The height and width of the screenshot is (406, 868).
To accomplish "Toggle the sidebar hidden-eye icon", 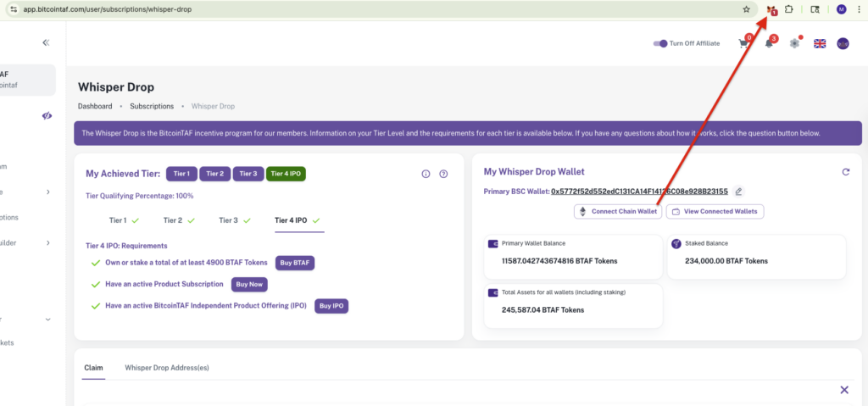I will click(47, 115).
